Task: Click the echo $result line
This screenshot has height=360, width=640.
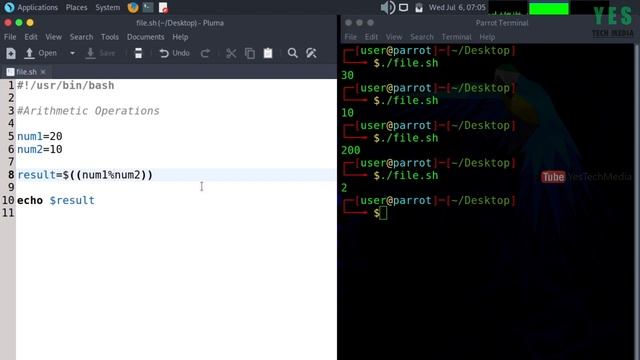Action: 56,200
